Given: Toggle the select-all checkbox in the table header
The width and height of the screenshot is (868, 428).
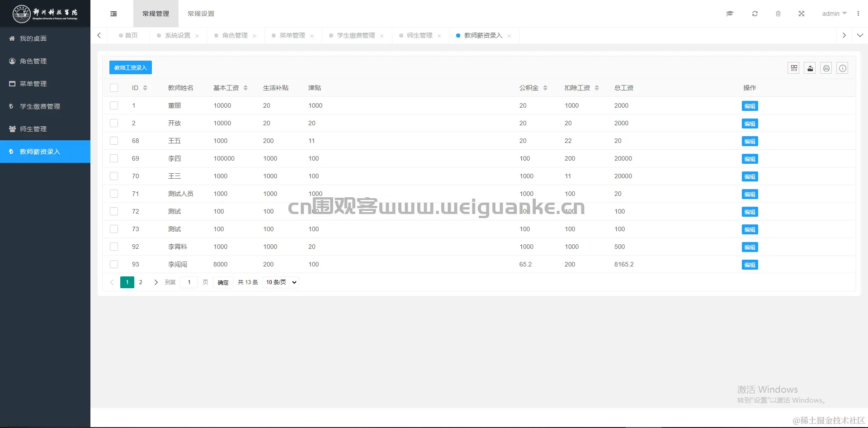Looking at the screenshot, I should (114, 88).
